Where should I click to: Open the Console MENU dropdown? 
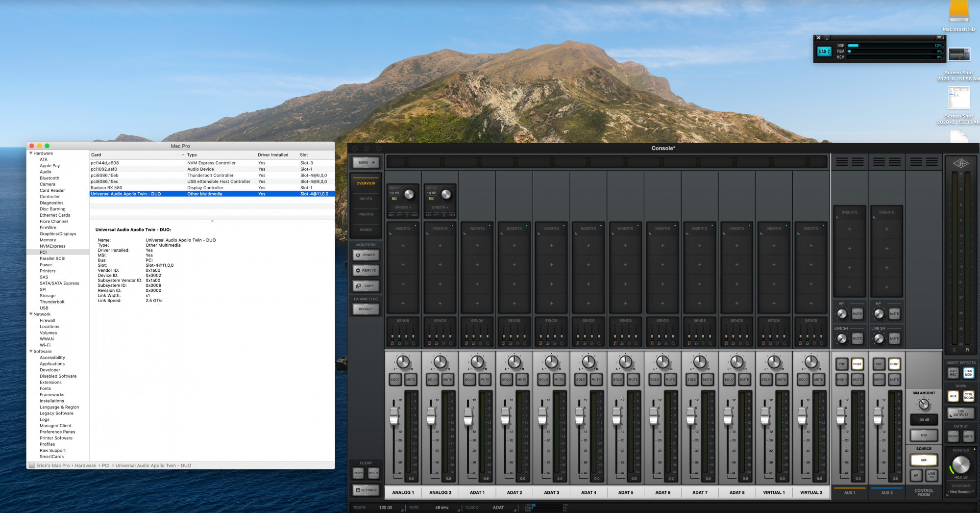[x=366, y=162]
